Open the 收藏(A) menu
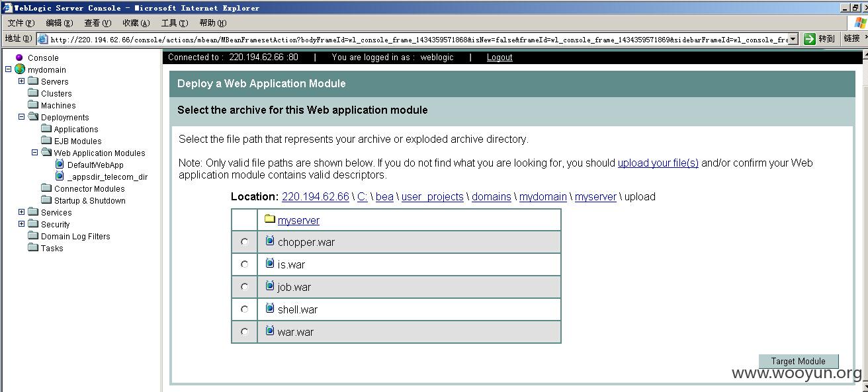The image size is (868, 392). (x=136, y=23)
